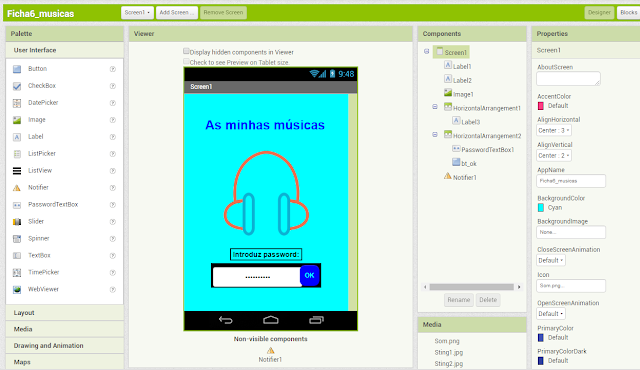This screenshot has width=640, height=370.
Task: Pick the DatePicker palette icon
Action: [17, 103]
